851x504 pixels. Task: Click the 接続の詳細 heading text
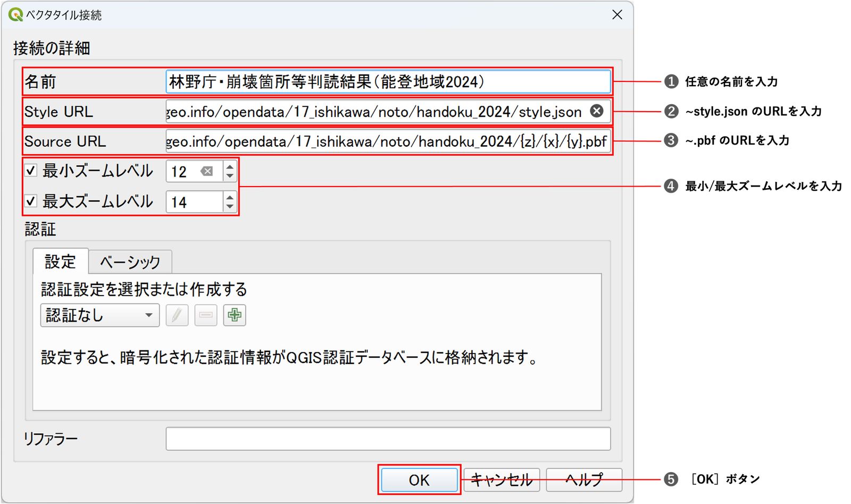52,48
